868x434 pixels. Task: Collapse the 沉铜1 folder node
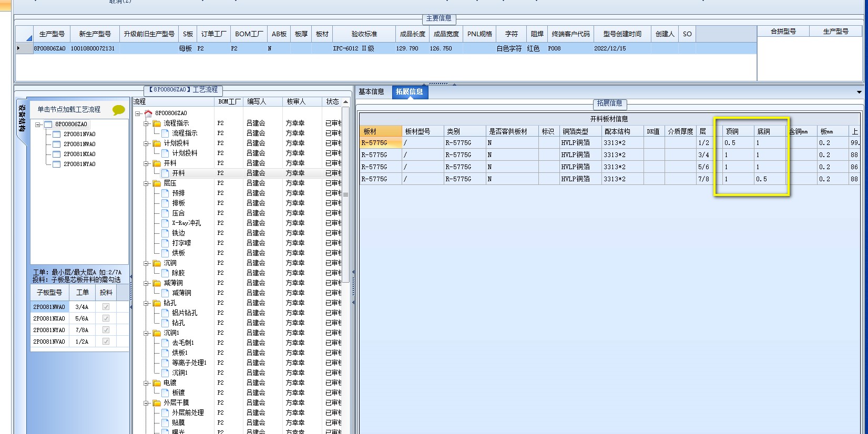coord(146,333)
